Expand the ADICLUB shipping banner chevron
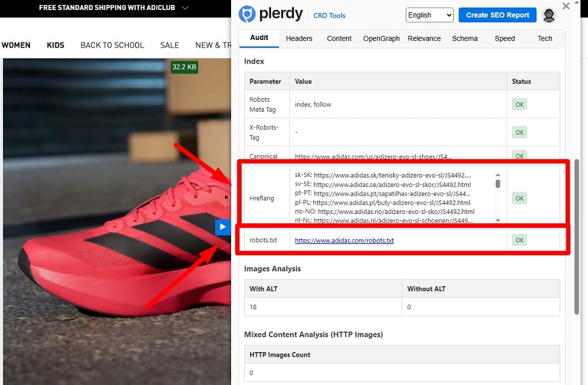 tap(184, 9)
